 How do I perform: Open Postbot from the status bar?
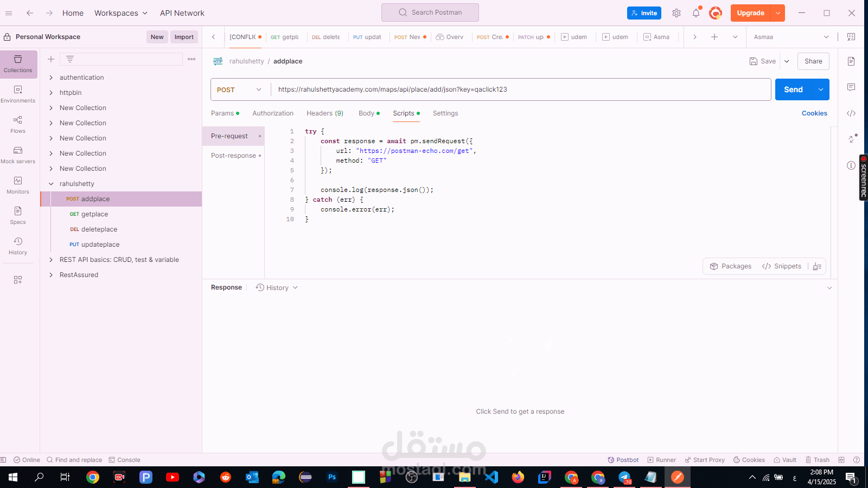(623, 459)
